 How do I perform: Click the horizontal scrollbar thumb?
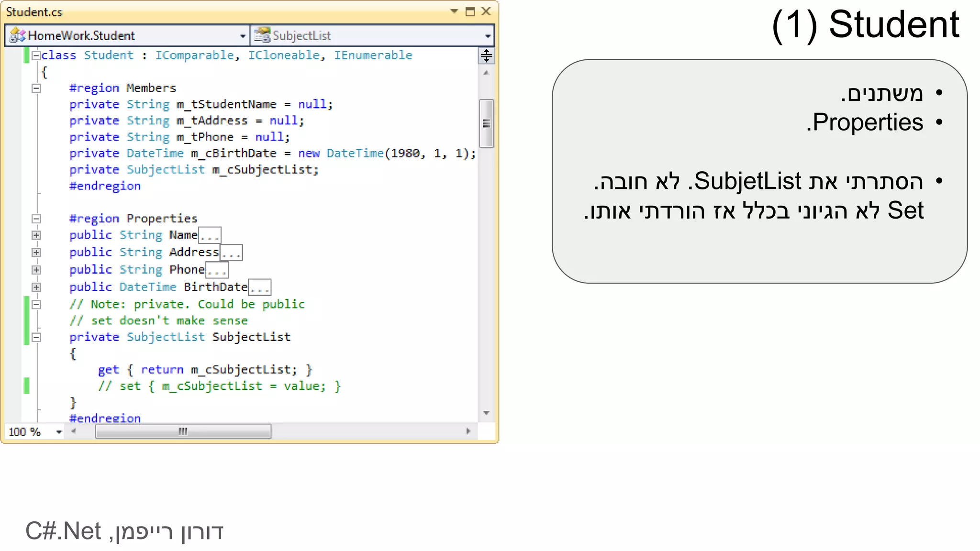click(183, 431)
